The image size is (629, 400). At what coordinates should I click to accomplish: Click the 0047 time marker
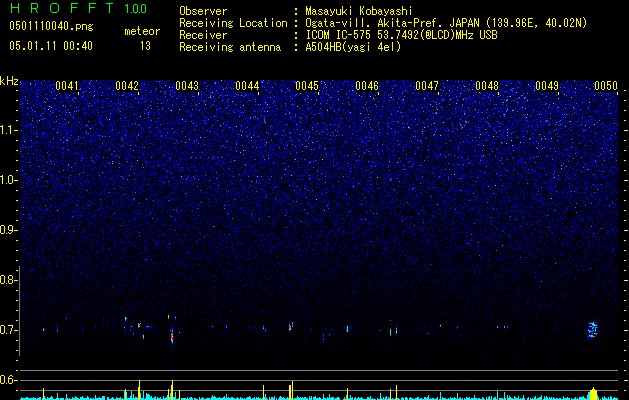(x=427, y=86)
